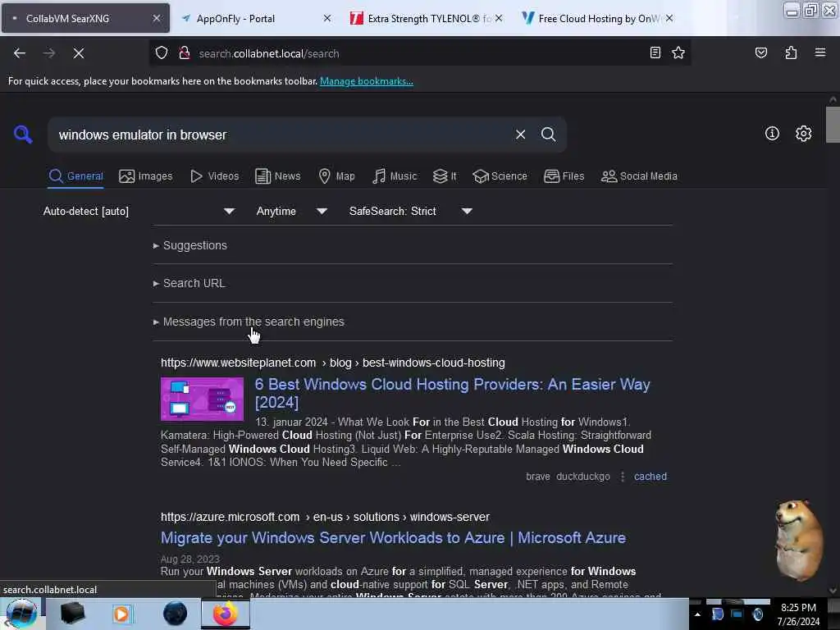Close the Extra Strength TYLENOL tab
Viewport: 840px width, 630px height.
[x=499, y=18]
